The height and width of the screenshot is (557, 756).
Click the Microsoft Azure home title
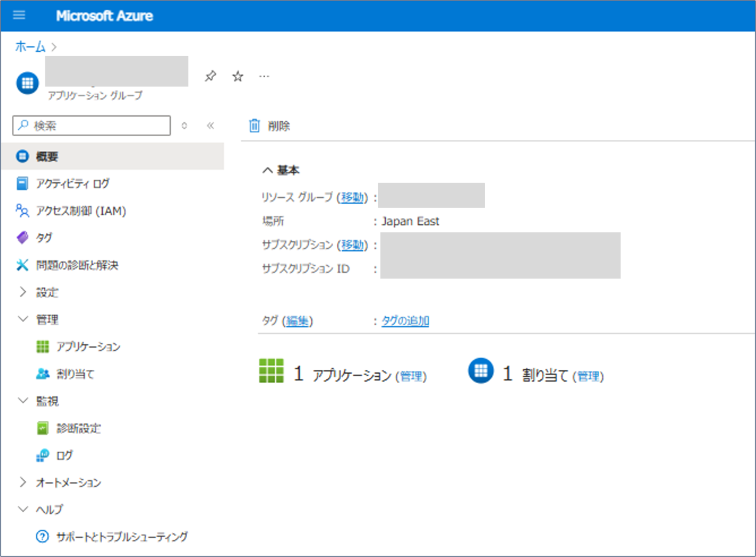click(x=105, y=16)
